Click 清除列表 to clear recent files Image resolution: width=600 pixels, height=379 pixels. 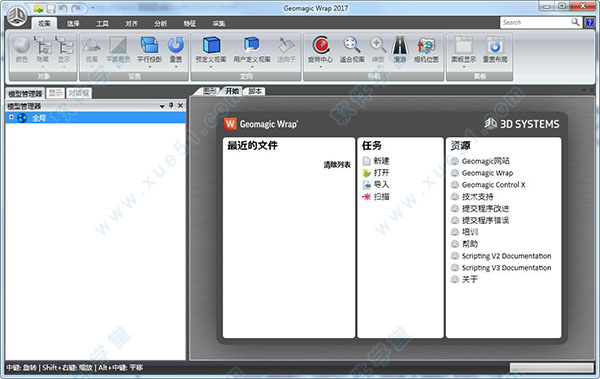click(337, 165)
